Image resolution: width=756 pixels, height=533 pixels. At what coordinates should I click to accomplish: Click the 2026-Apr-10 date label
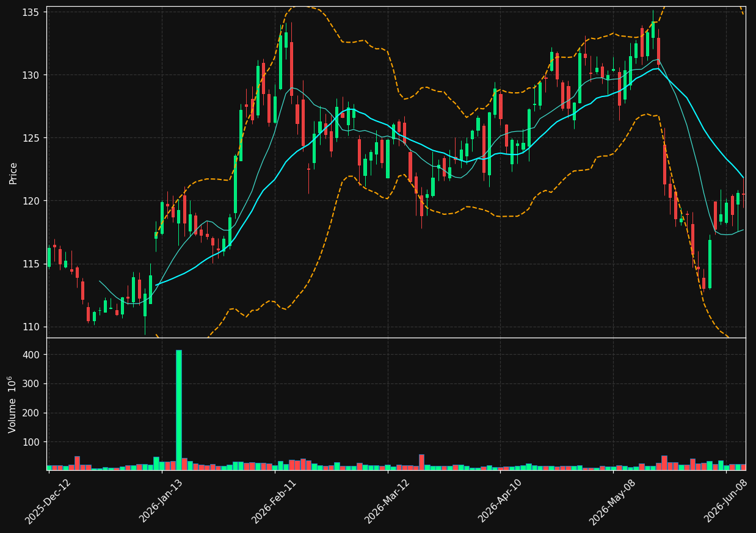click(500, 501)
